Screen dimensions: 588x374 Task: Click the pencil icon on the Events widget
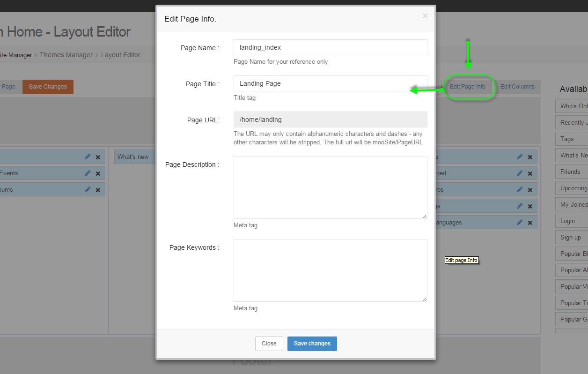pos(88,173)
